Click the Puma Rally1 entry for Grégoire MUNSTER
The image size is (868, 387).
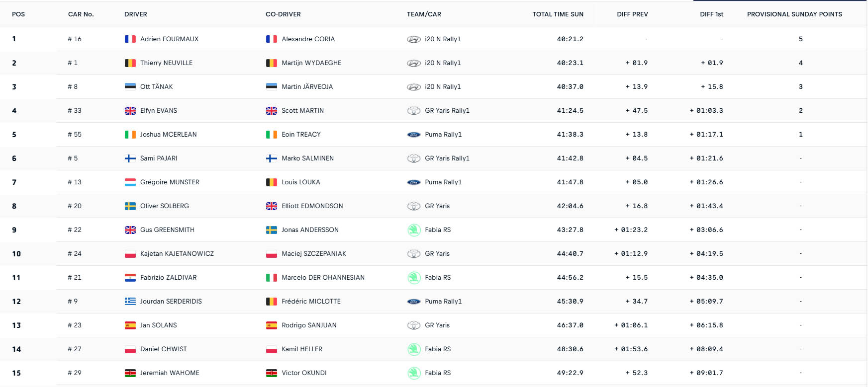coord(443,182)
